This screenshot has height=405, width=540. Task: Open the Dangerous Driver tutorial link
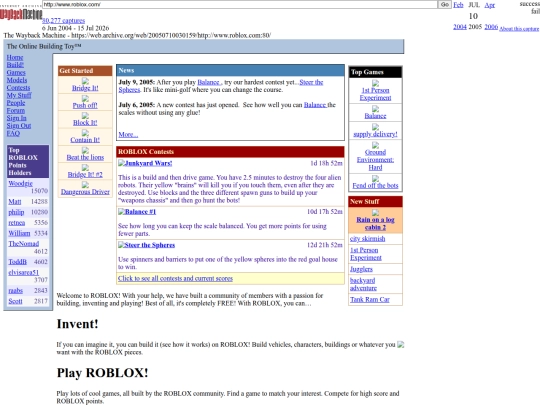[x=85, y=192]
